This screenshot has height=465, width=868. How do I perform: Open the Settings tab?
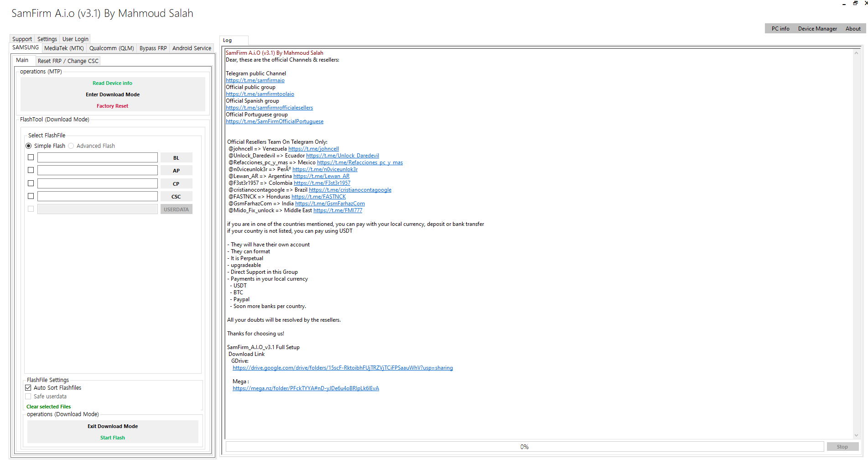point(47,39)
